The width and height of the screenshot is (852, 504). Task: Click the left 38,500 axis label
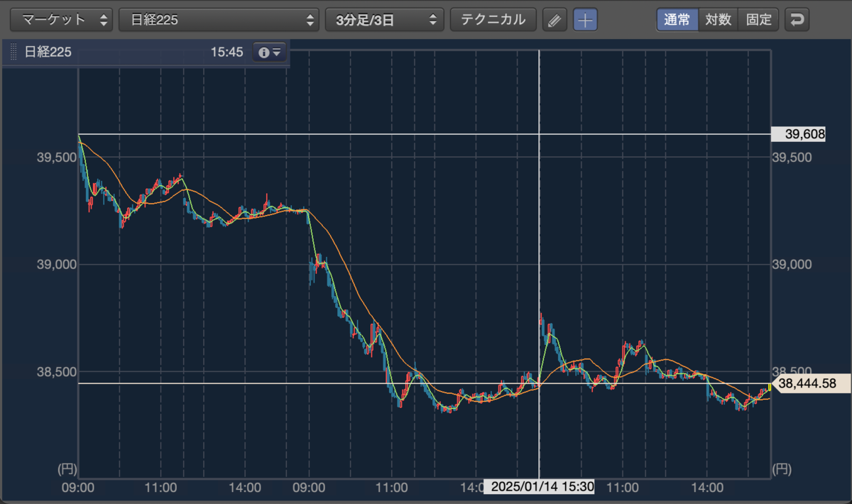click(56, 371)
